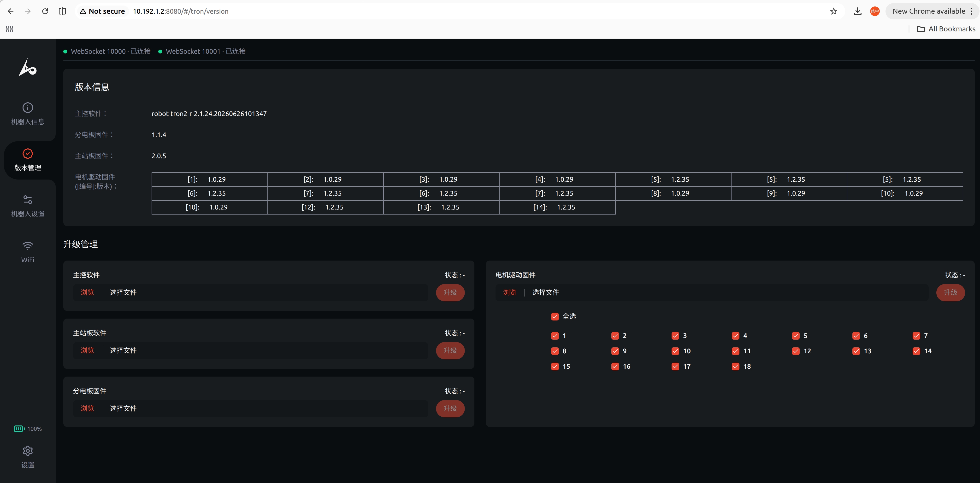Click the Not secure warning icon
This screenshot has width=980, height=483.
point(83,12)
